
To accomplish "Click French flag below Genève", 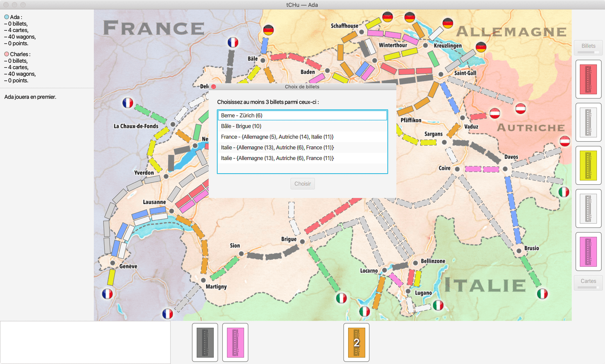I will pyautogui.click(x=108, y=294).
